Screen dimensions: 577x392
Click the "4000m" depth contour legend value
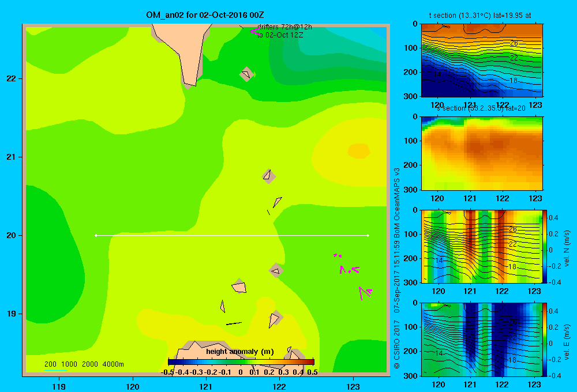pos(113,364)
